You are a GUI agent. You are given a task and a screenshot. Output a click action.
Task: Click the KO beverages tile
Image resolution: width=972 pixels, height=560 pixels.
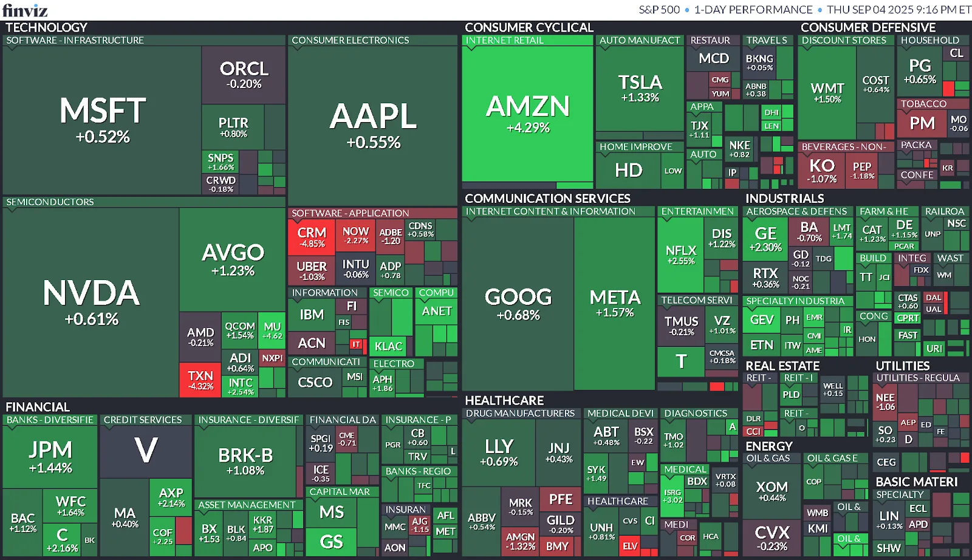point(821,169)
